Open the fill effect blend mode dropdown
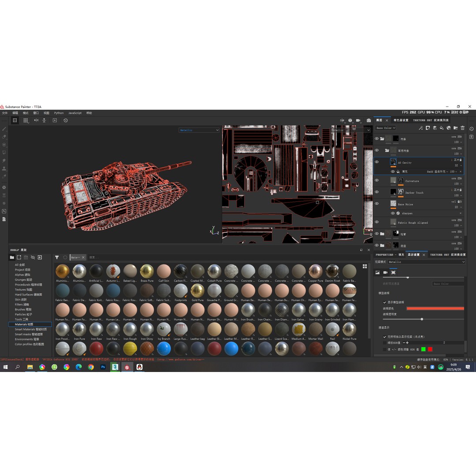 click(x=438, y=171)
